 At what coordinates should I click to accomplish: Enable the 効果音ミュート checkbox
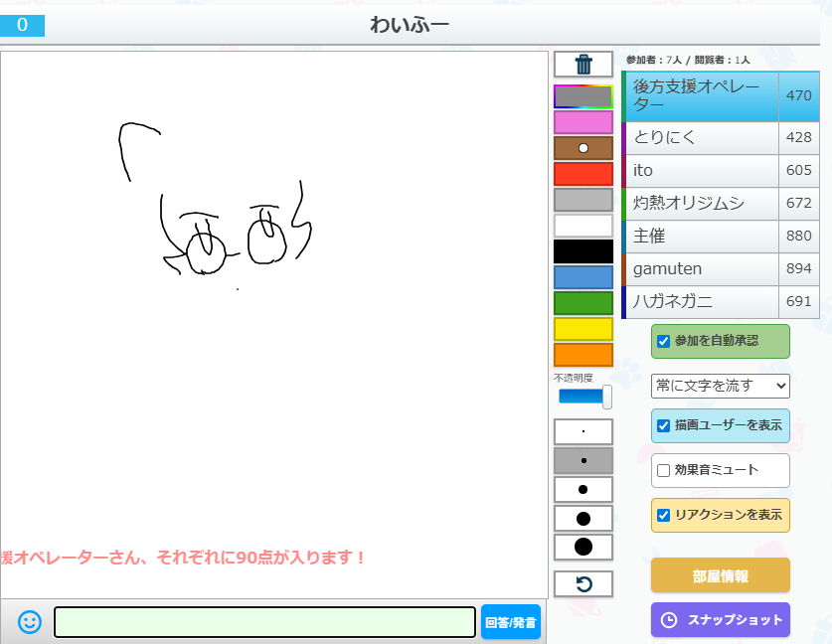point(664,470)
